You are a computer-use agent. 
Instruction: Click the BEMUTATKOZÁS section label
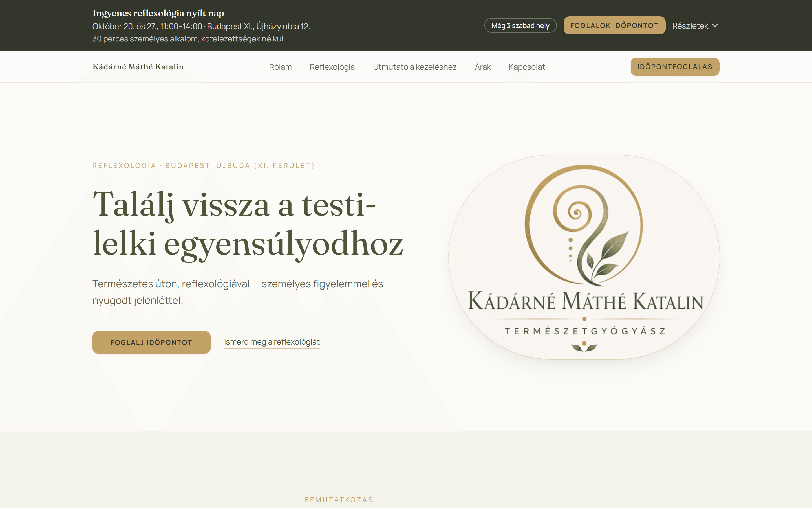pos(339,500)
